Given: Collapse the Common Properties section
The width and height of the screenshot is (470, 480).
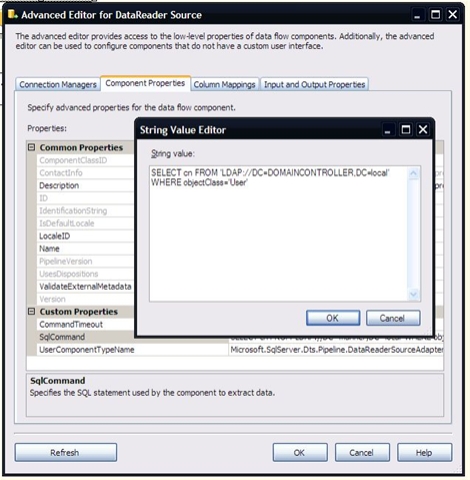Looking at the screenshot, I should click(32, 147).
